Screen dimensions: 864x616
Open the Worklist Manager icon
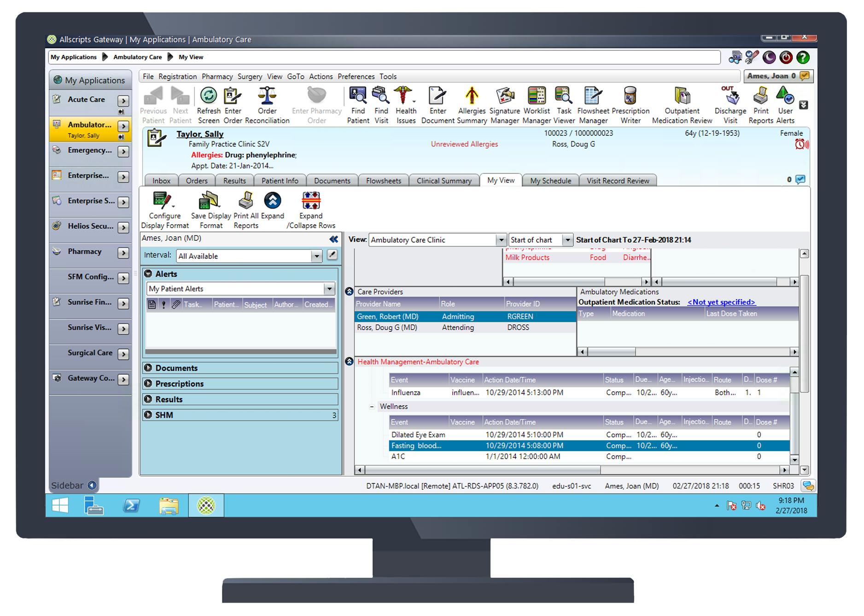point(537,95)
